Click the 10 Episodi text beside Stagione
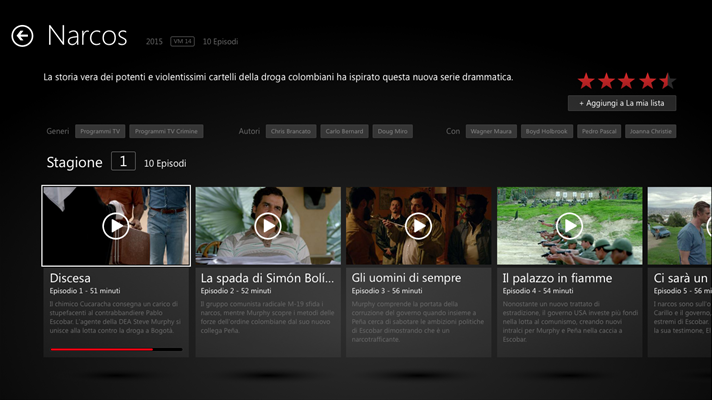712x400 pixels. coord(165,163)
